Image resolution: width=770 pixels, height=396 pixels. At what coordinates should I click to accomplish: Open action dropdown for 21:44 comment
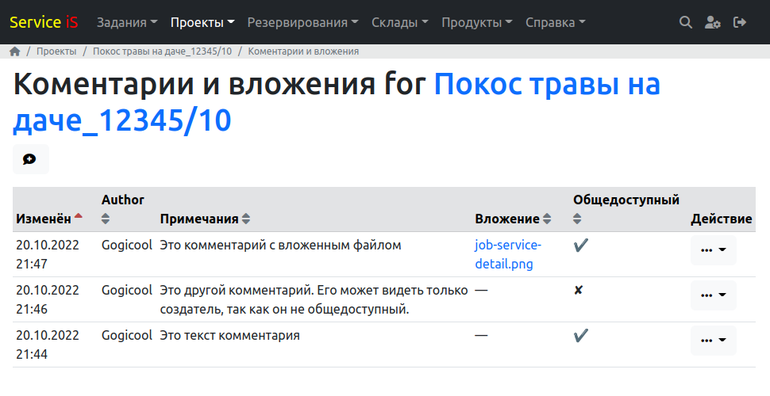[714, 340]
